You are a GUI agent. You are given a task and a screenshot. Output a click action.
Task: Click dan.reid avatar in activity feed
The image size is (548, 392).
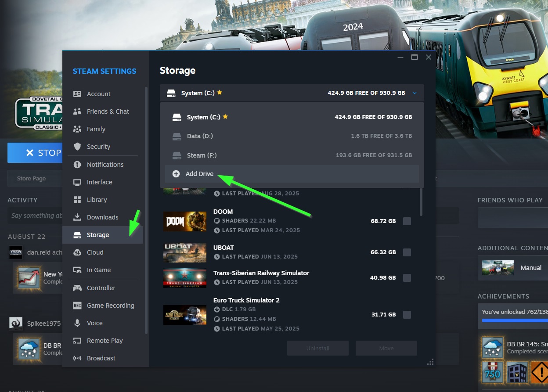(x=16, y=252)
